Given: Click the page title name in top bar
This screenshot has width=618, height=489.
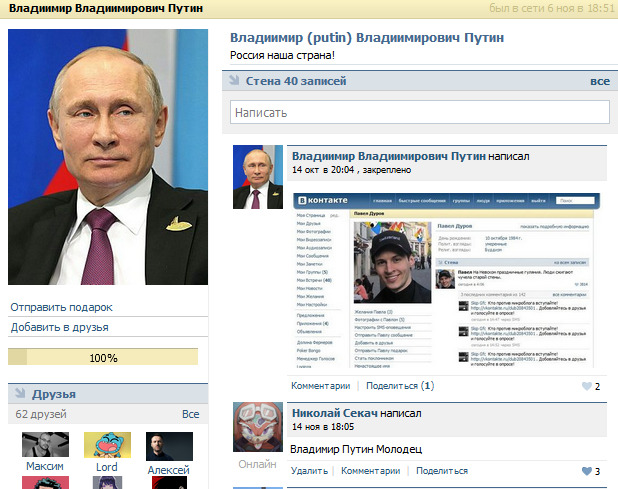Looking at the screenshot, I should click(106, 8).
